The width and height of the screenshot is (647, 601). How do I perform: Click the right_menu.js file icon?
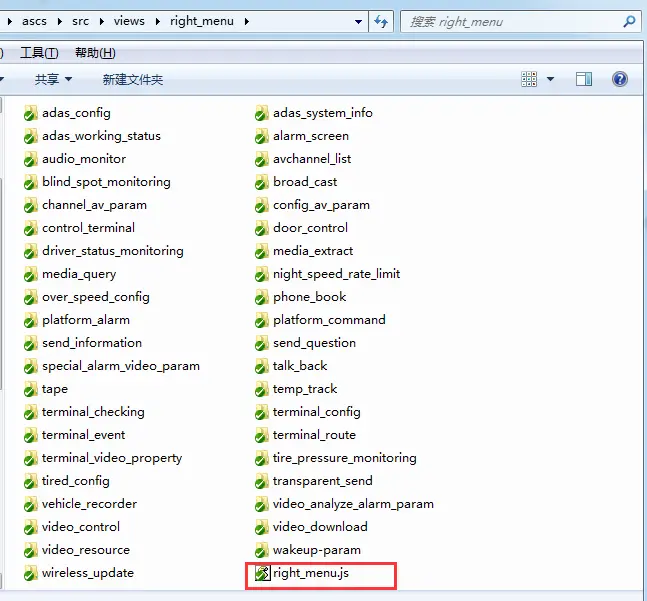tap(262, 573)
